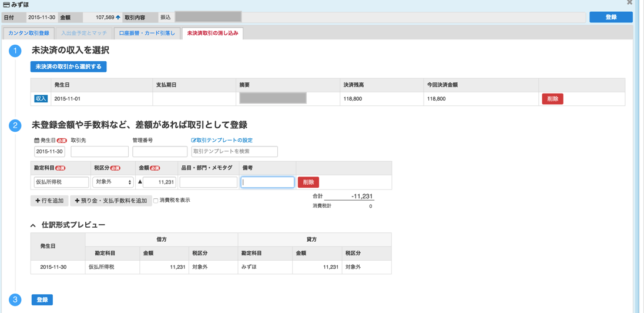The height and width of the screenshot is (313, 644).
Task: Click the 振込 transaction description text
Action: pyautogui.click(x=165, y=17)
